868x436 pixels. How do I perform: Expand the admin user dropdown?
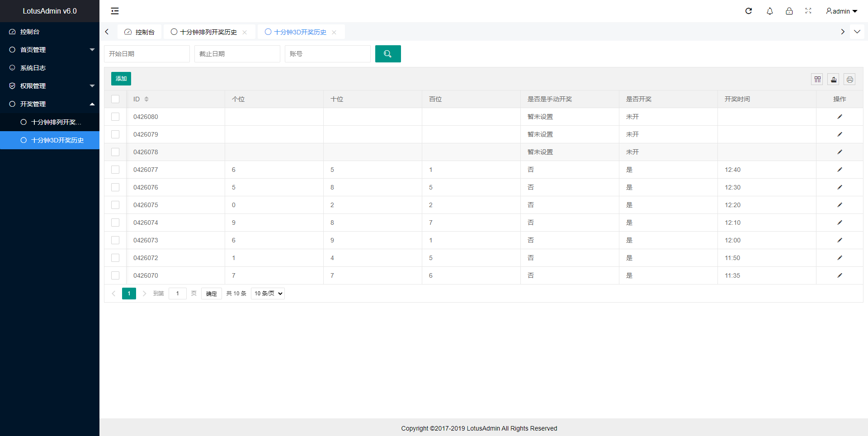coord(841,11)
